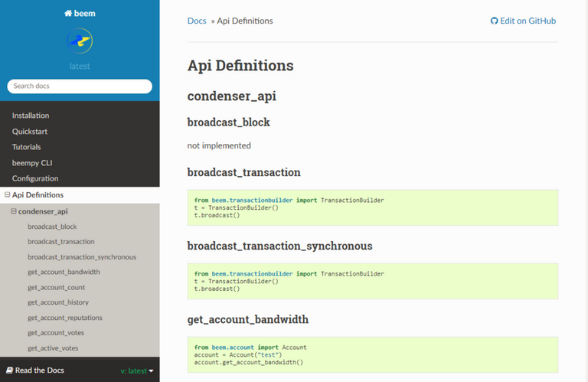Open get_account_reputations sidebar entry
Screen dimensions: 588x382
click(65, 318)
